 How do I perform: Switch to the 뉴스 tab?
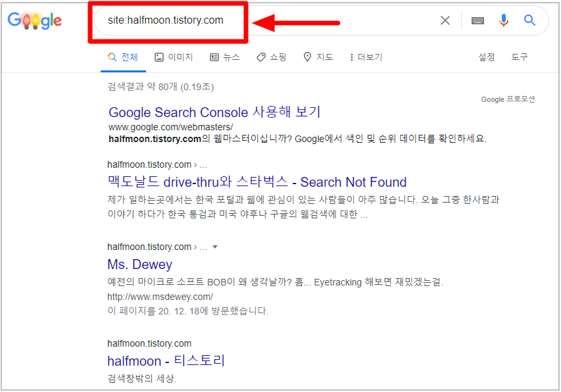pyautogui.click(x=225, y=57)
